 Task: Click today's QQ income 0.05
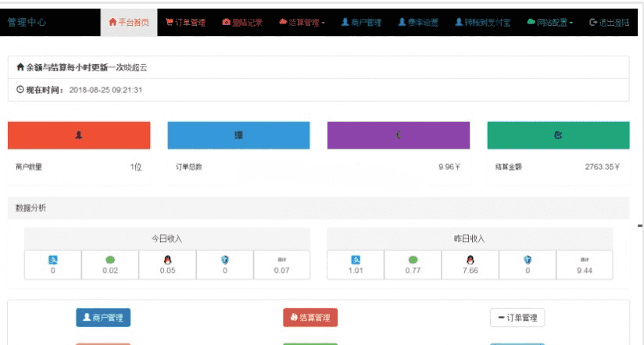pos(167,271)
